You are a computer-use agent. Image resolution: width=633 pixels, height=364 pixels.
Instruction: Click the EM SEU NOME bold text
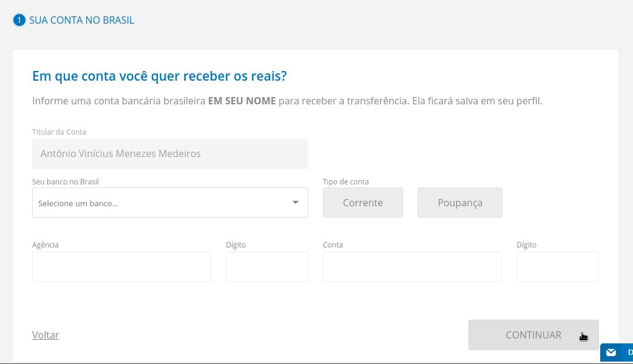pos(242,101)
